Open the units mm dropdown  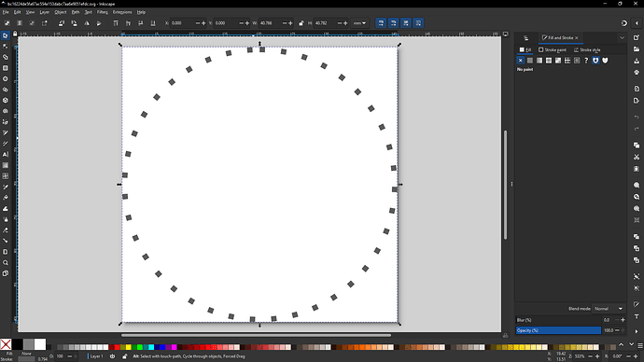click(x=359, y=23)
